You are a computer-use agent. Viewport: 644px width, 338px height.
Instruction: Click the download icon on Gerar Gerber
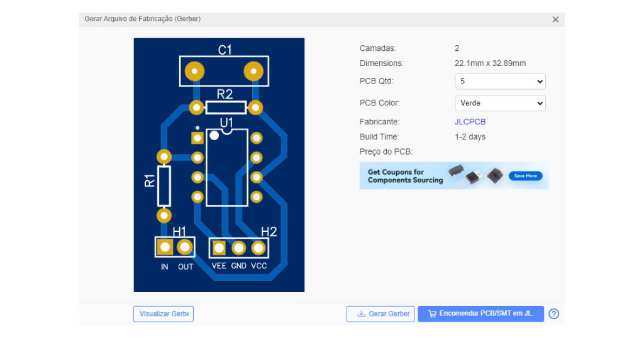click(361, 313)
